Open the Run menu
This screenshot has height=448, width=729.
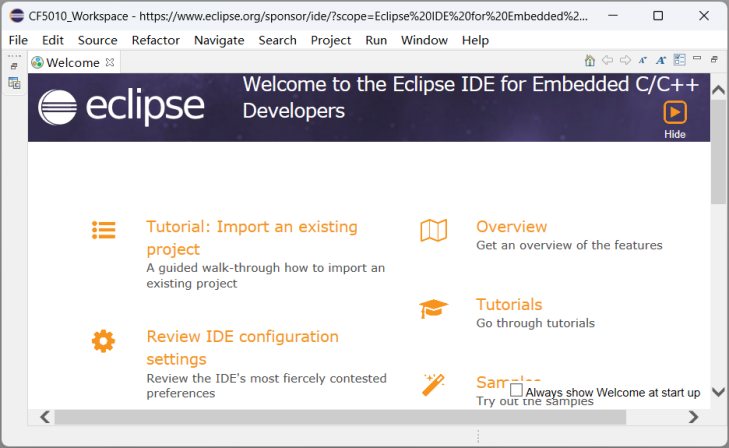point(376,40)
